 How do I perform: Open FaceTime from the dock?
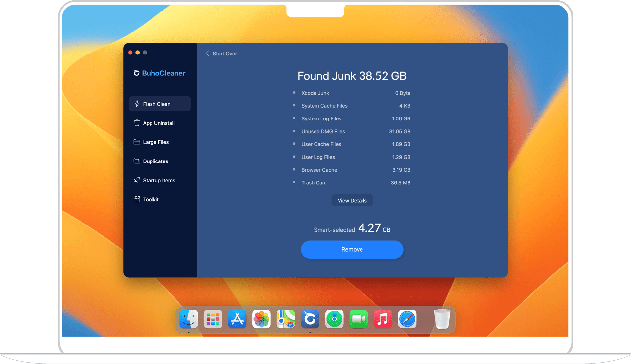point(359,319)
